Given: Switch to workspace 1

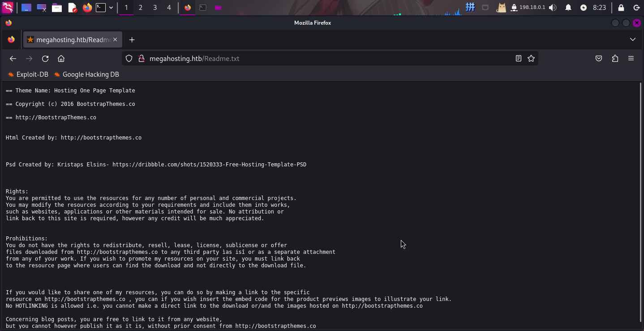Looking at the screenshot, I should click(x=126, y=8).
